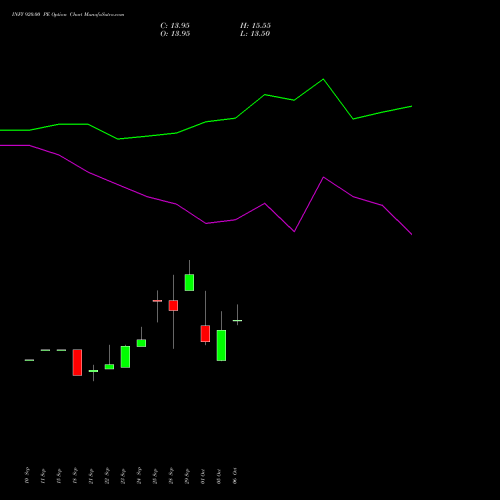Viewport: 500px width, 500px height.
Task: Click the flat green dash above 10 Sep
Action: [x=29, y=360]
